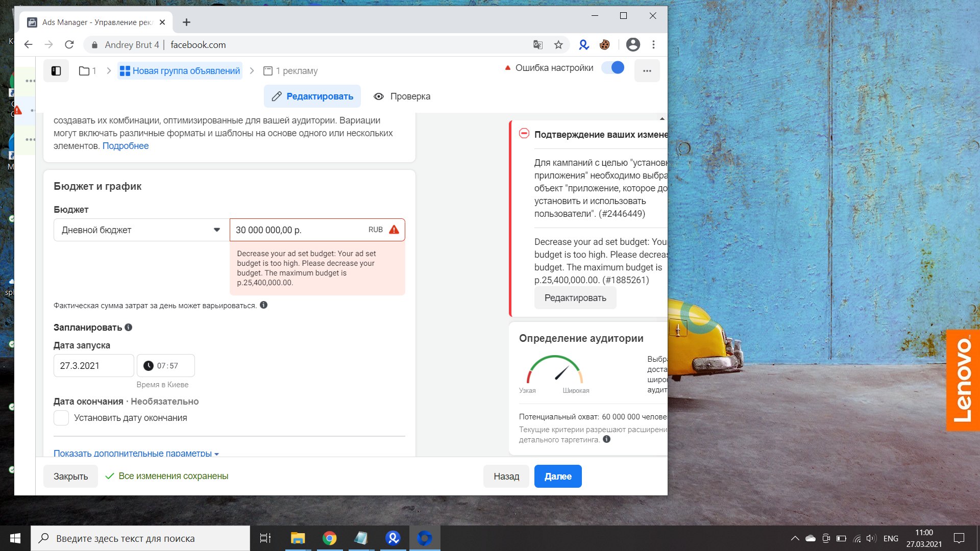
Task: Switch to Редактировать tab
Action: [x=312, y=96]
